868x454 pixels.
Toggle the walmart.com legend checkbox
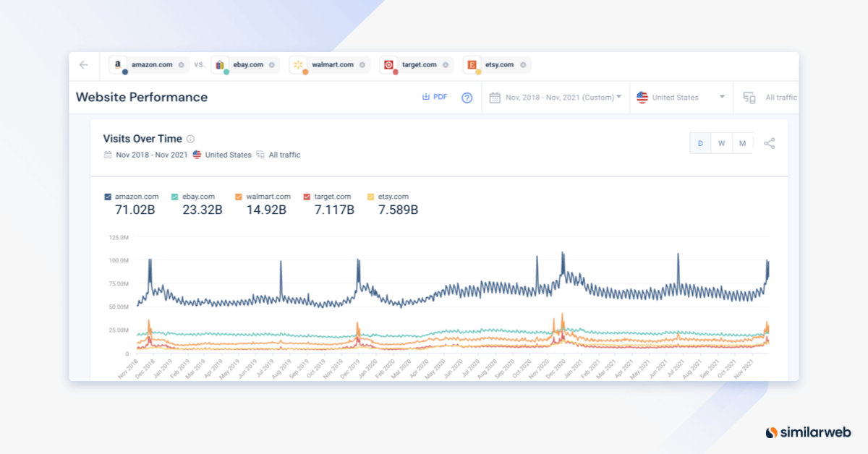(x=239, y=197)
